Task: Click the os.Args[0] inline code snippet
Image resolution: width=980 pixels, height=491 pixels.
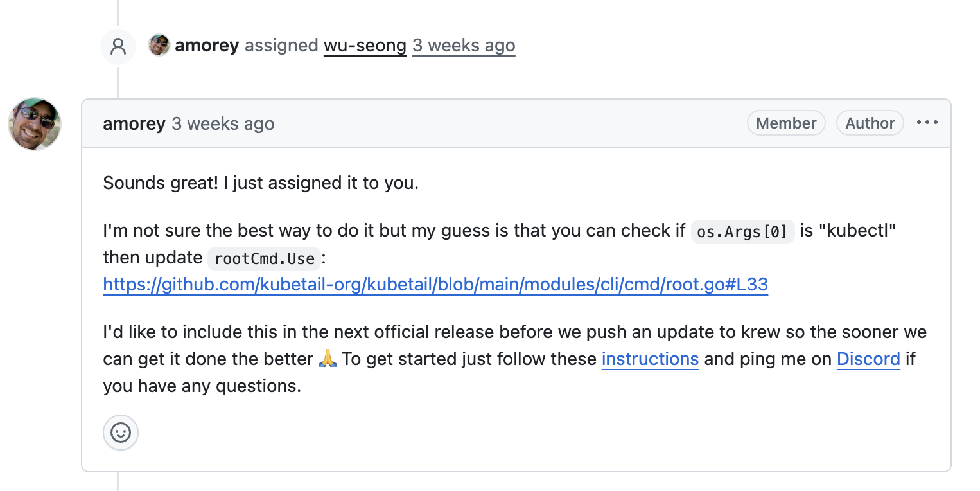Action: pos(742,231)
